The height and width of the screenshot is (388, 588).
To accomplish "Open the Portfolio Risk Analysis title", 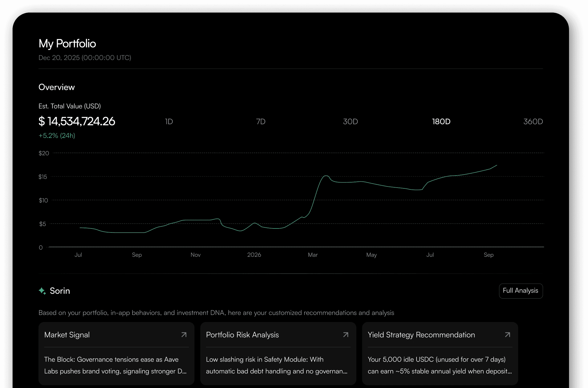I will [242, 335].
